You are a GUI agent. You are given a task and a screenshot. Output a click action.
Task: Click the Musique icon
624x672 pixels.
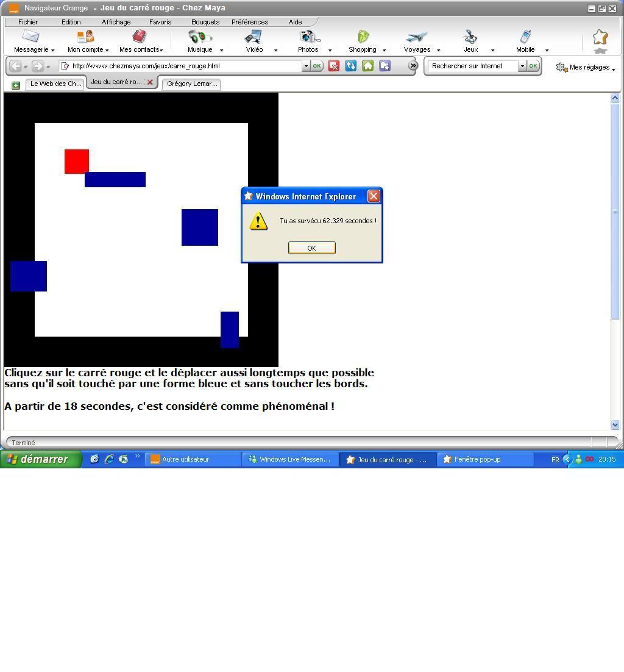point(200,37)
